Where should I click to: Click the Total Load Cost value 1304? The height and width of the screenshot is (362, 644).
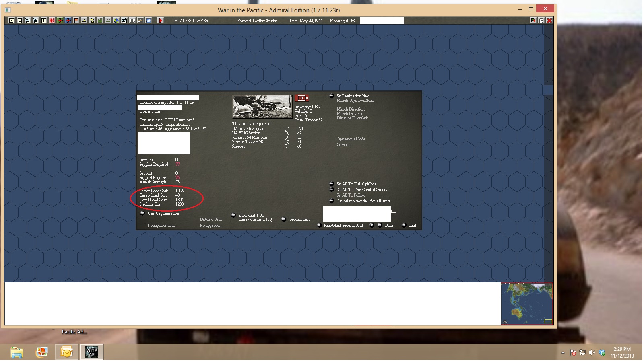click(x=180, y=200)
